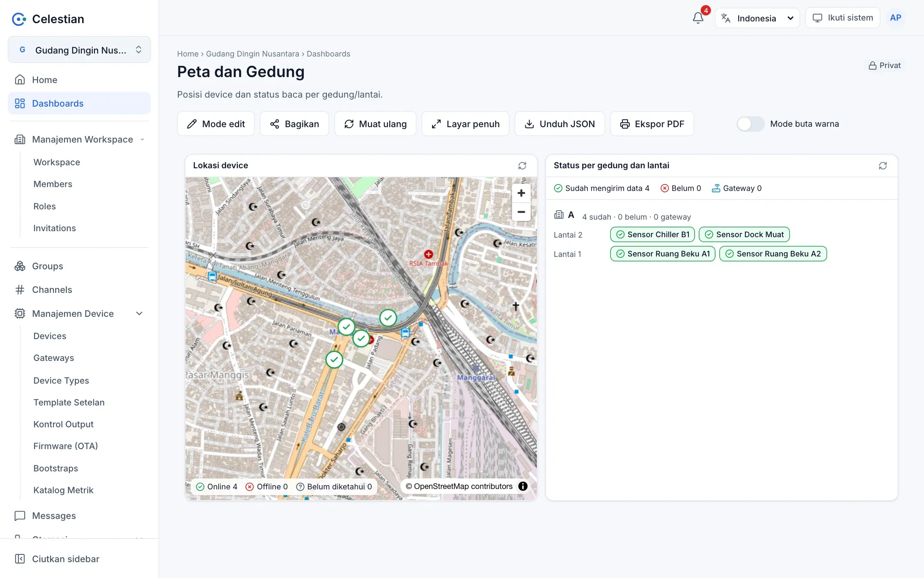
Task: Click the Groups sidebar icon
Action: pyautogui.click(x=20, y=266)
